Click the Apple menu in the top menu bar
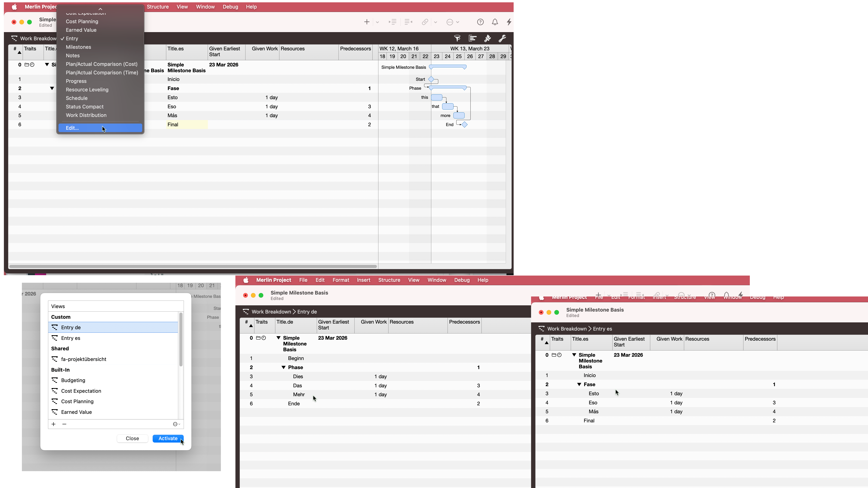The height and width of the screenshot is (488, 868). tap(14, 7)
